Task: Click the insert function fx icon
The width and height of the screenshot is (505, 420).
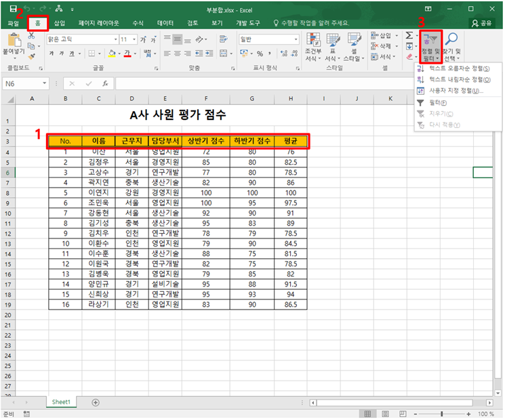Action: [105, 84]
